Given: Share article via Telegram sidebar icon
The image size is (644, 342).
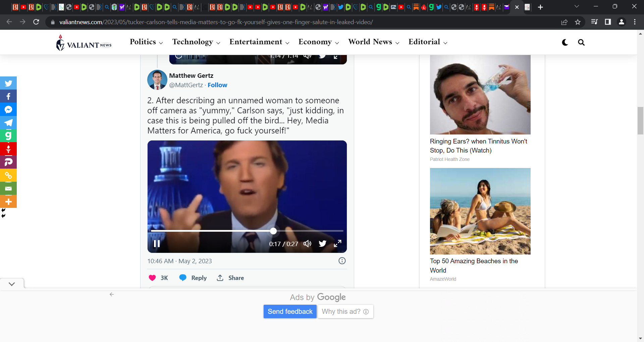Looking at the screenshot, I should (x=8, y=123).
